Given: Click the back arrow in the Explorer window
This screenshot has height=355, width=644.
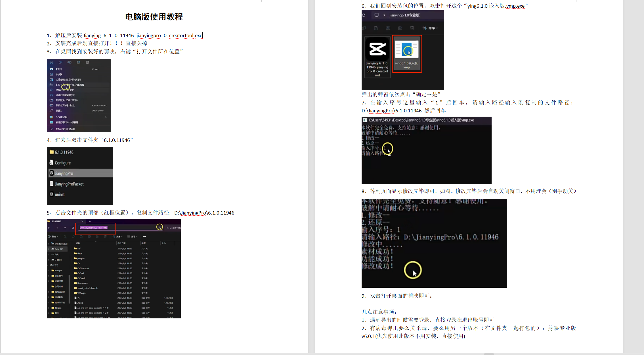Looking at the screenshot, I should [x=49, y=228].
